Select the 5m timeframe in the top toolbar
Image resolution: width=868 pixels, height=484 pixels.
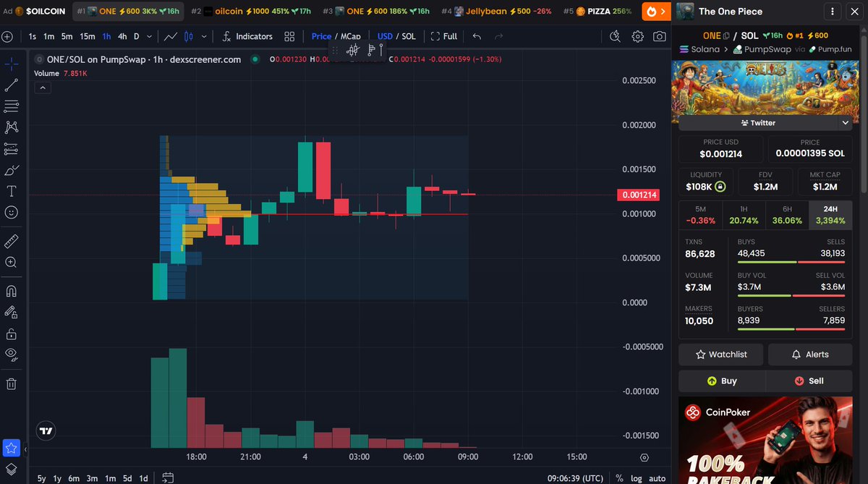point(67,36)
